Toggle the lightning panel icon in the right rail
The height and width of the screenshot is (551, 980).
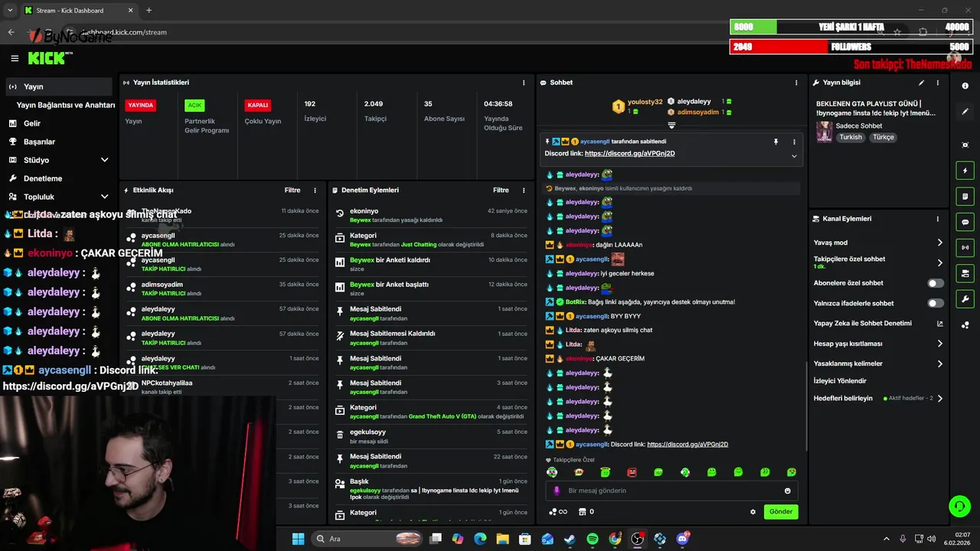(x=965, y=171)
